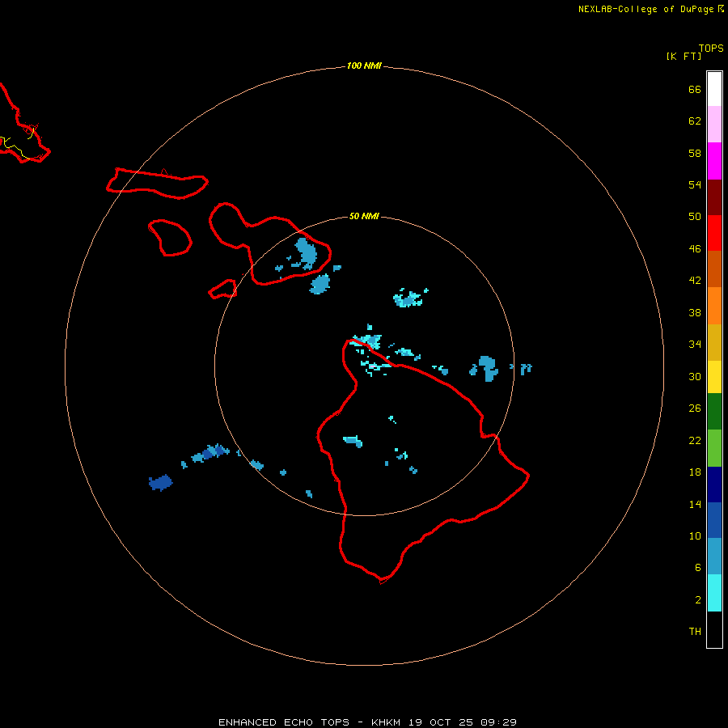Click the "2" legend value
Screen dimensions: 728x728
[698, 600]
